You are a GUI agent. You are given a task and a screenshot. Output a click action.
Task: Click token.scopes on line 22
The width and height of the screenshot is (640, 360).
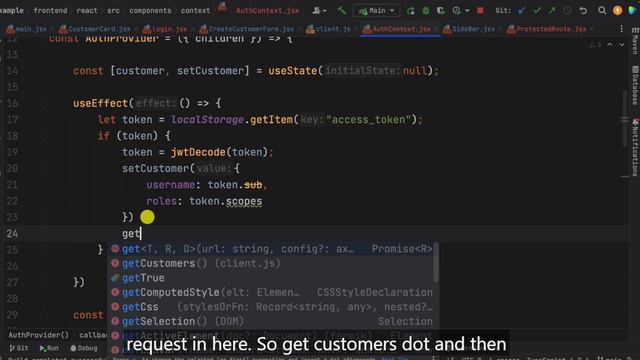pos(225,201)
